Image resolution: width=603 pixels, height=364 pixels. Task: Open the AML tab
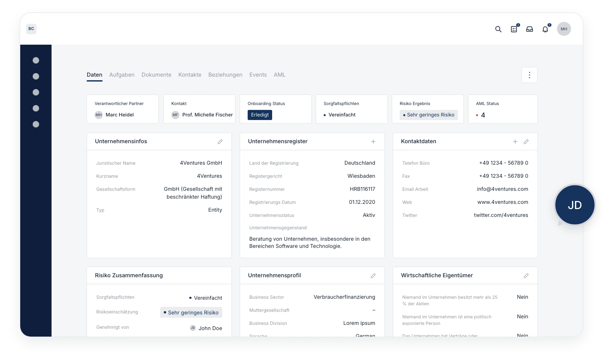click(280, 75)
